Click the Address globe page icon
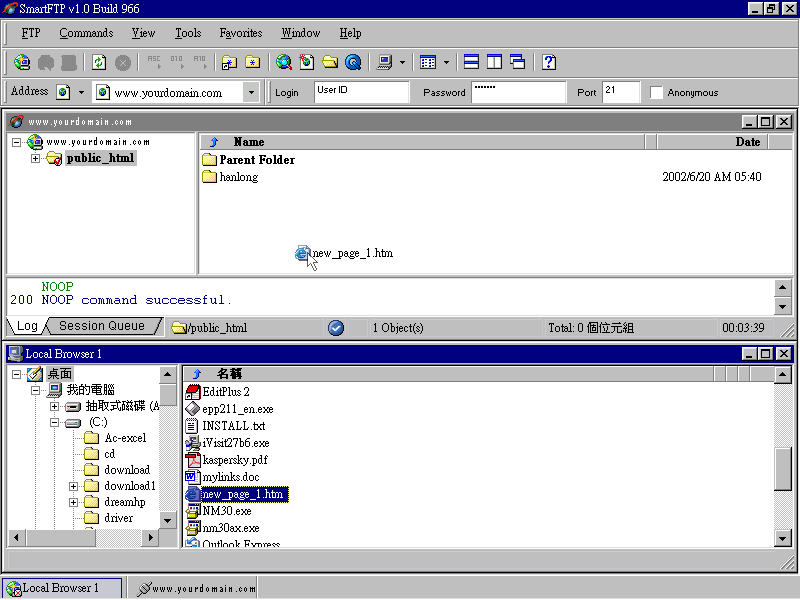The width and height of the screenshot is (800, 600). pyautogui.click(x=63, y=92)
